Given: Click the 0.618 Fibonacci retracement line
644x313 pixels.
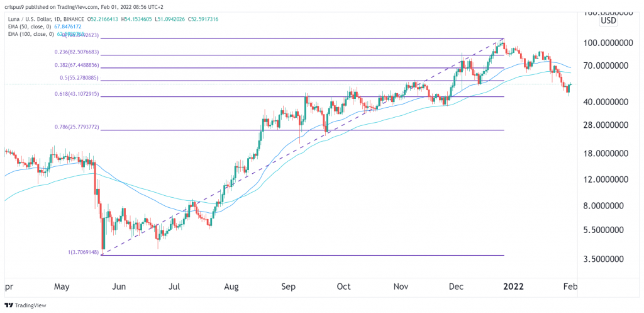Looking at the screenshot, I should click(x=303, y=96).
